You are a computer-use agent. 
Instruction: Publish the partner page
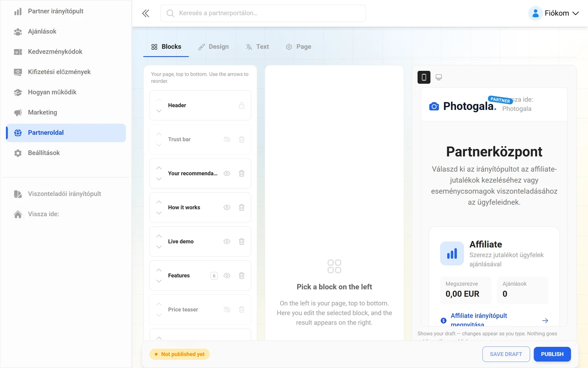click(x=552, y=354)
